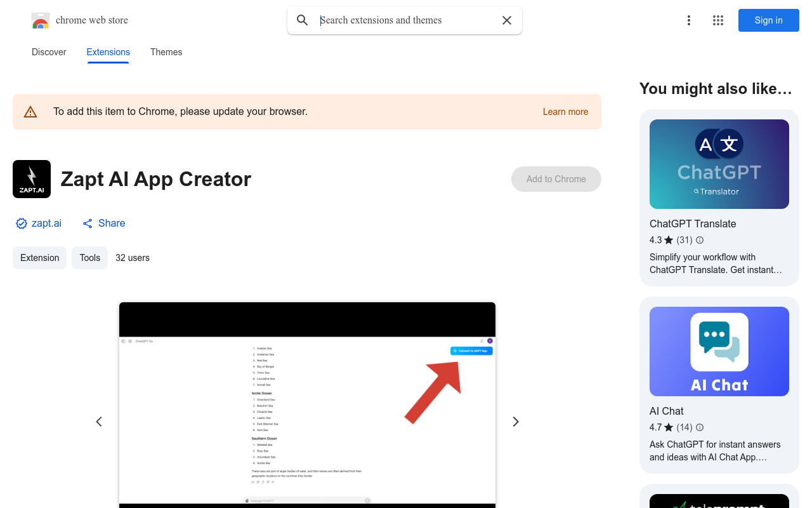Go to previous screenshot with left chevron
The height and width of the screenshot is (508, 812).
(99, 422)
